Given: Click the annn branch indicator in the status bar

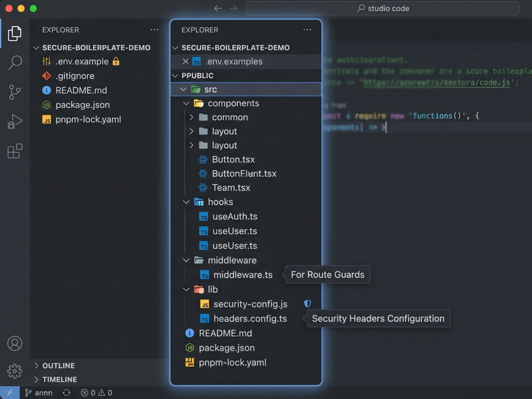Looking at the screenshot, I should (x=39, y=393).
